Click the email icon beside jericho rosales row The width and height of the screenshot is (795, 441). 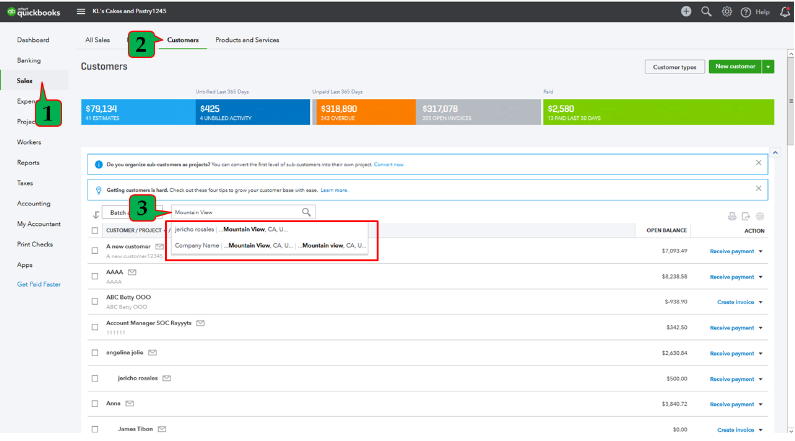coord(166,378)
